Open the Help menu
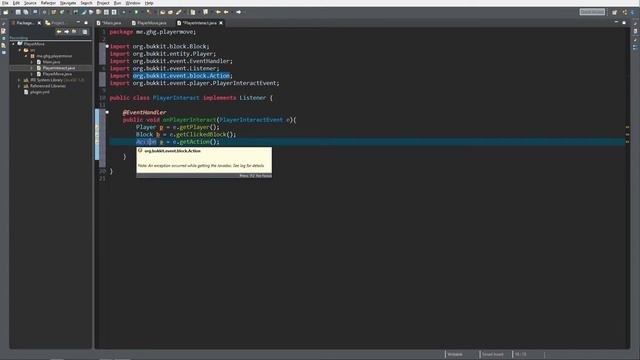Image resolution: width=640 pixels, height=360 pixels. coord(149,3)
